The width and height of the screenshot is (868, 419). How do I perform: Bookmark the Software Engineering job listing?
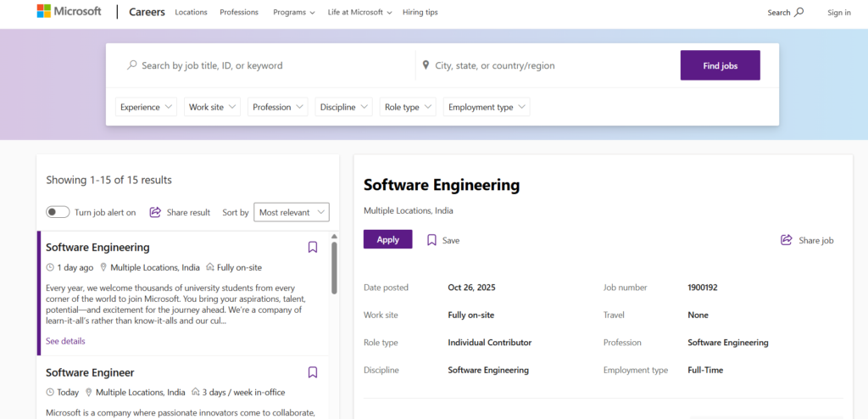click(313, 248)
